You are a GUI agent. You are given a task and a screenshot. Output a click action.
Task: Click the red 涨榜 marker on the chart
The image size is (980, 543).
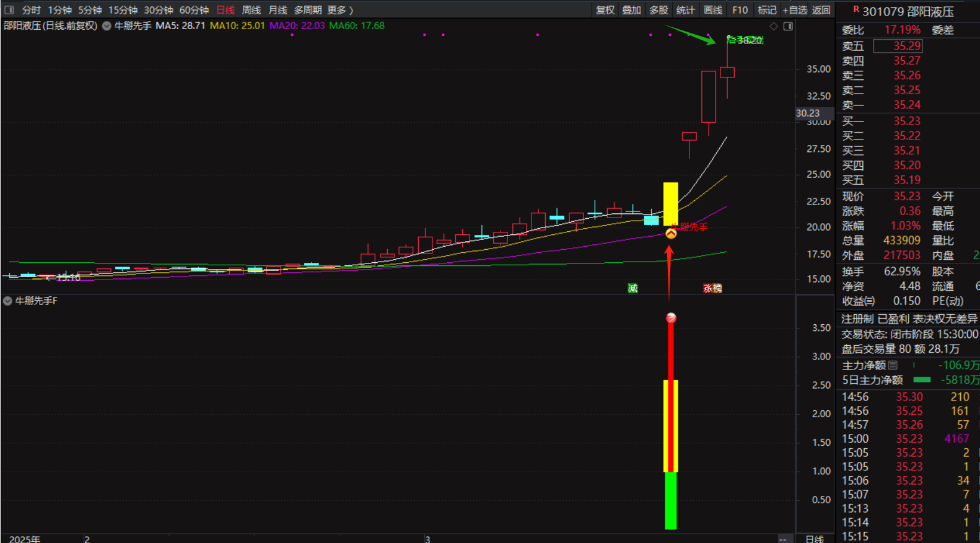[x=712, y=288]
